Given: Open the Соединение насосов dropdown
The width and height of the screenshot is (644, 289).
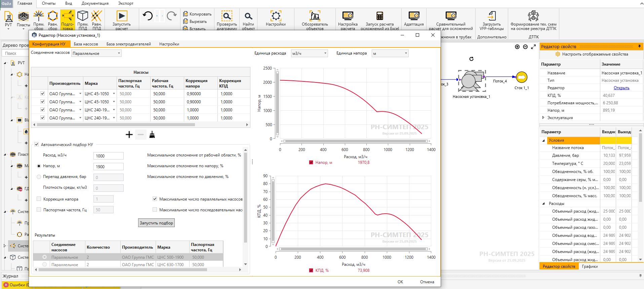Looking at the screenshot, I should coord(96,53).
